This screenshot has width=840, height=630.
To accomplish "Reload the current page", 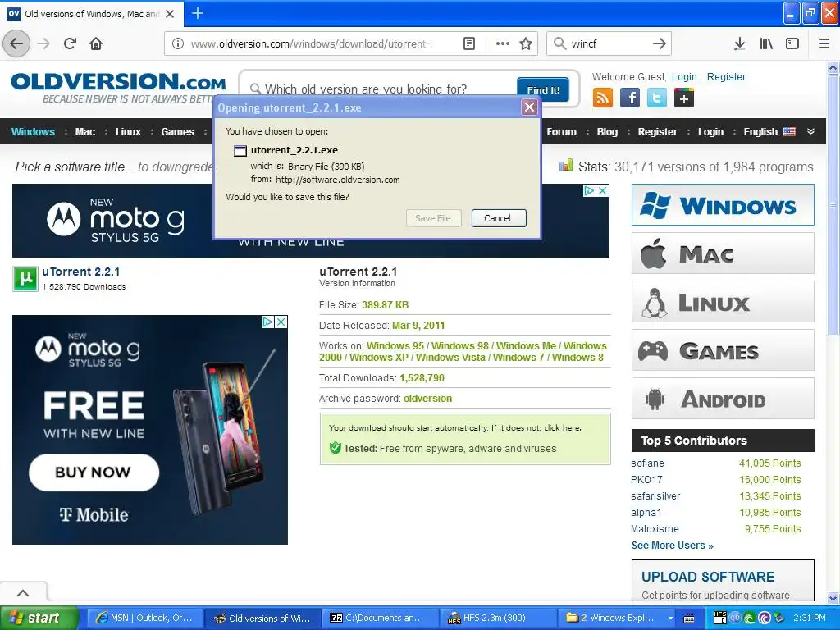I will 70,43.
